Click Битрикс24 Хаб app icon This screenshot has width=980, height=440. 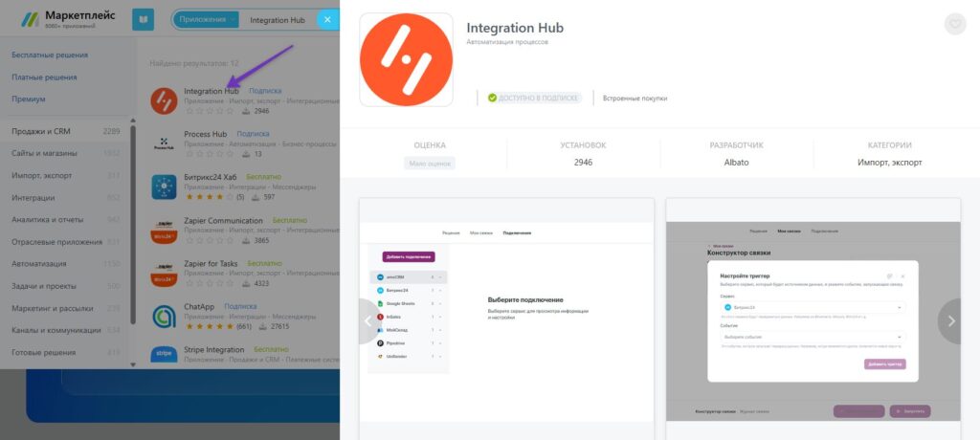(164, 187)
